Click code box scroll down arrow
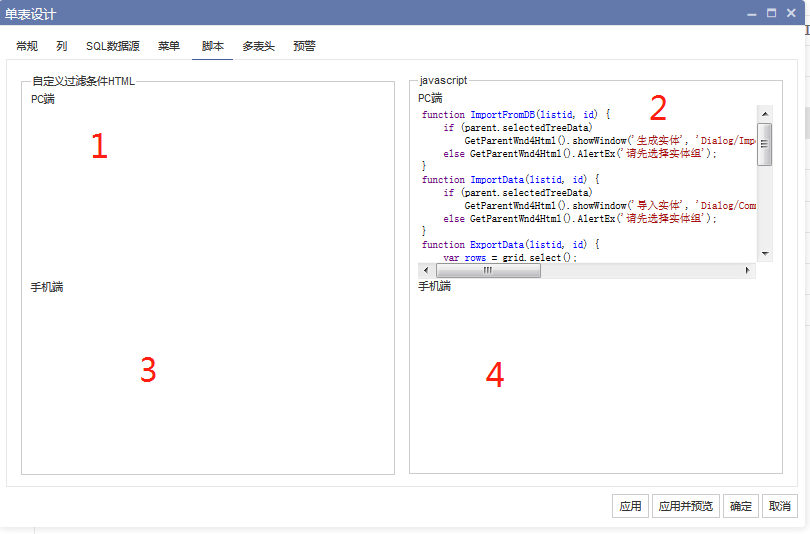810x534 pixels. point(765,254)
